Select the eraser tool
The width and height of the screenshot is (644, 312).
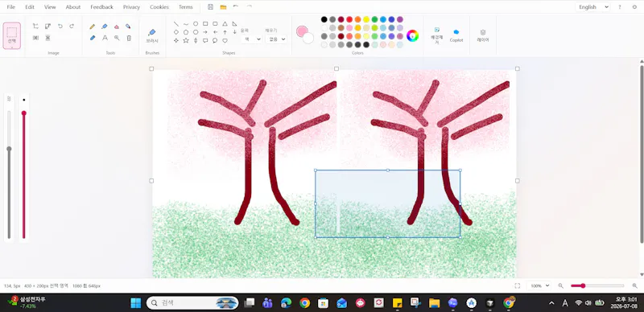[117, 27]
